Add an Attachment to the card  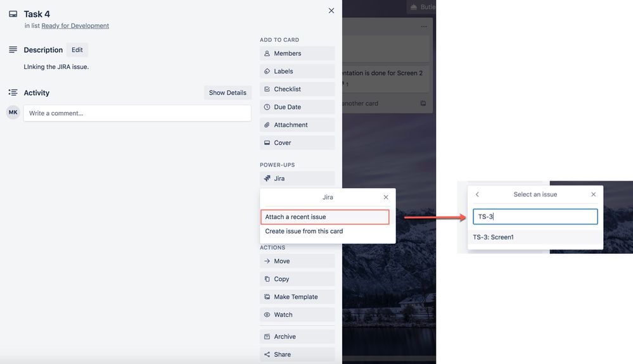click(297, 125)
